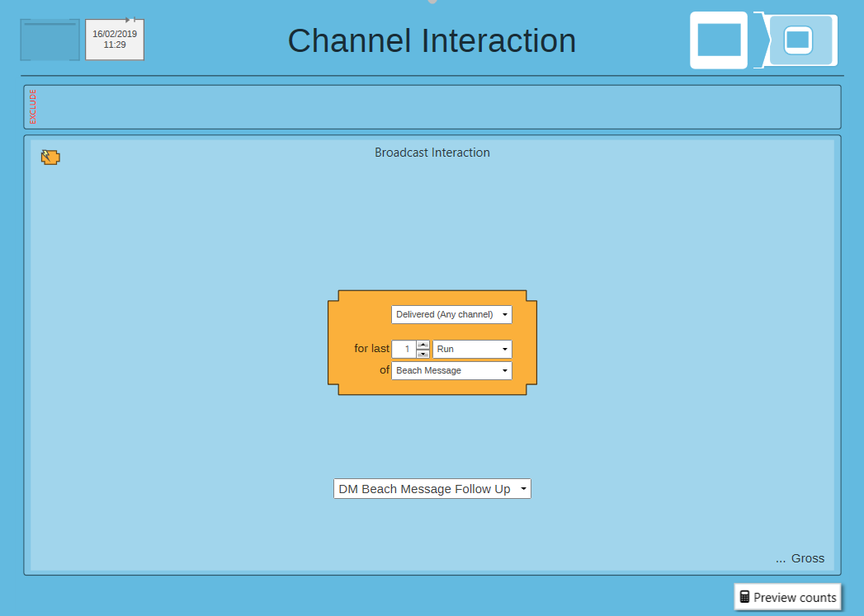The height and width of the screenshot is (616, 864).
Task: Click the Preview counts button
Action: [x=788, y=597]
